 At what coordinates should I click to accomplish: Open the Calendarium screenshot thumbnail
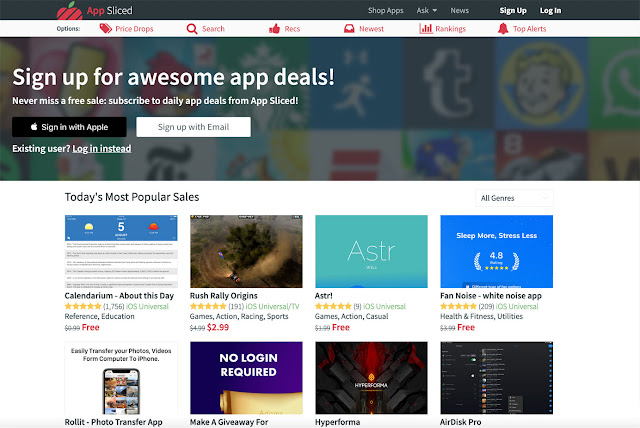click(121, 251)
